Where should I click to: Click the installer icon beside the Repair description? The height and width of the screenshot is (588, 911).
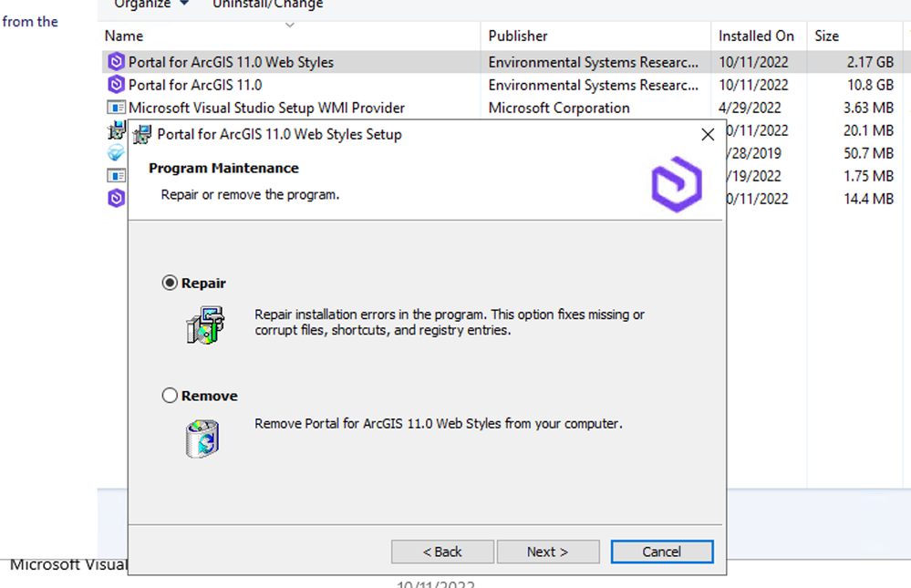click(x=203, y=325)
